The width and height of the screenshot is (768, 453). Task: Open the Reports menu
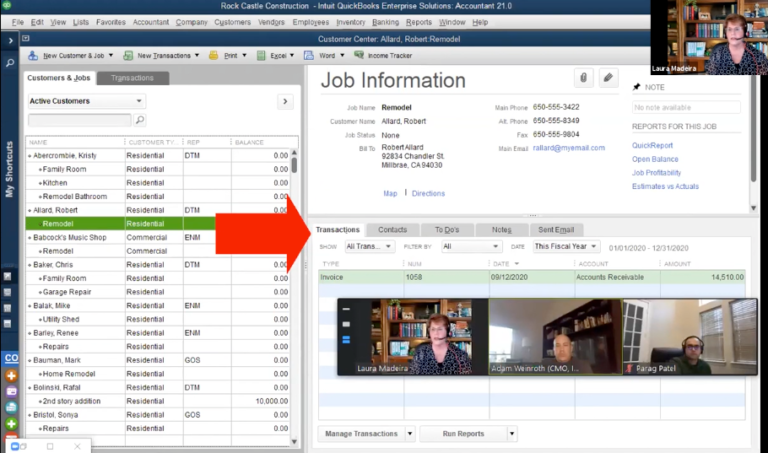point(419,23)
